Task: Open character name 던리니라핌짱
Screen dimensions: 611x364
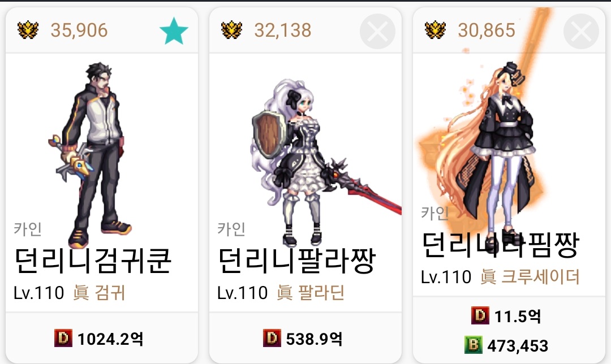Action: point(501,245)
